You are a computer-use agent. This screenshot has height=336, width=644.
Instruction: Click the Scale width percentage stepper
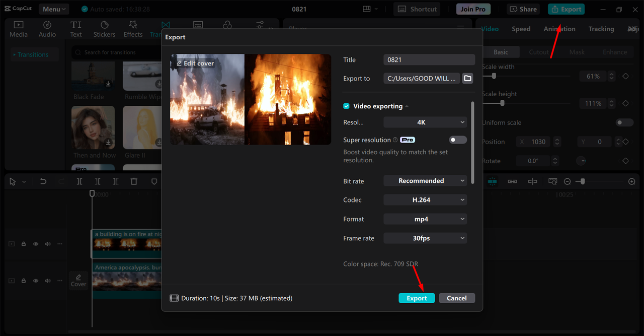[x=611, y=76]
